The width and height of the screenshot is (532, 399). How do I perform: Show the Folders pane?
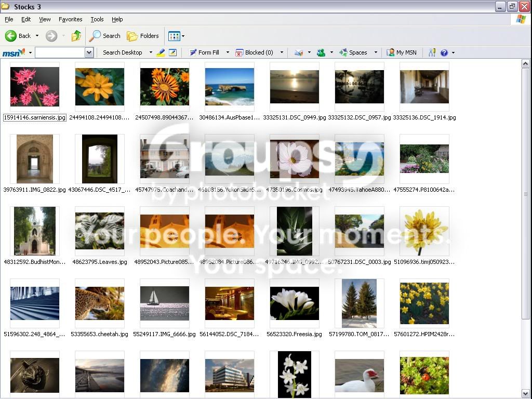pos(132,36)
